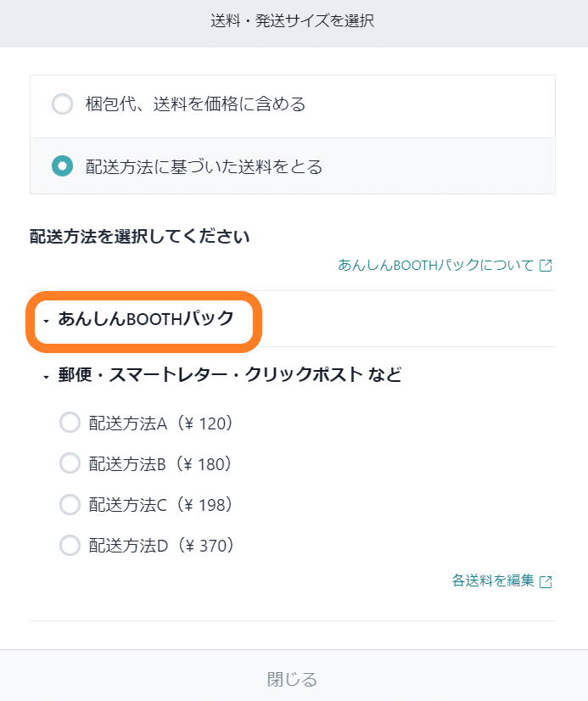The height and width of the screenshot is (701, 588).
Task: Click the 送料・発送サイズを選択 header title
Action: [x=293, y=22]
